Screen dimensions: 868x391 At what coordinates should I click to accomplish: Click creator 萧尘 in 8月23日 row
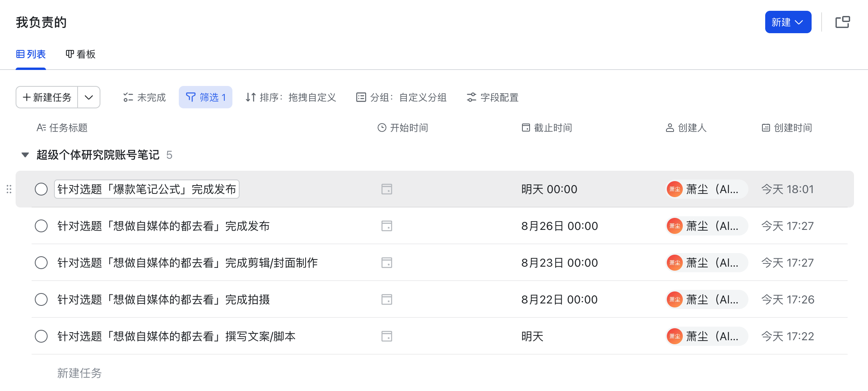coord(706,263)
